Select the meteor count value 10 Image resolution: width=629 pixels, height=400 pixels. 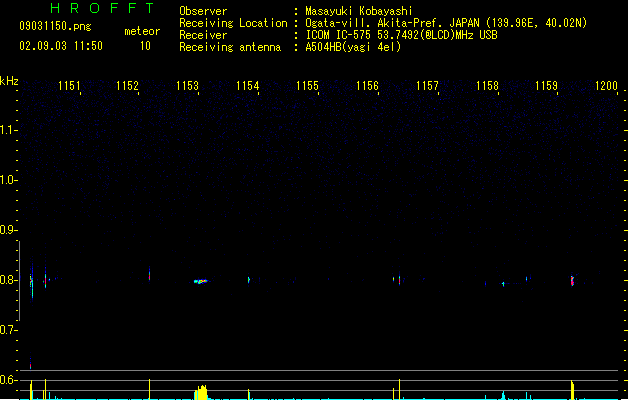145,46
